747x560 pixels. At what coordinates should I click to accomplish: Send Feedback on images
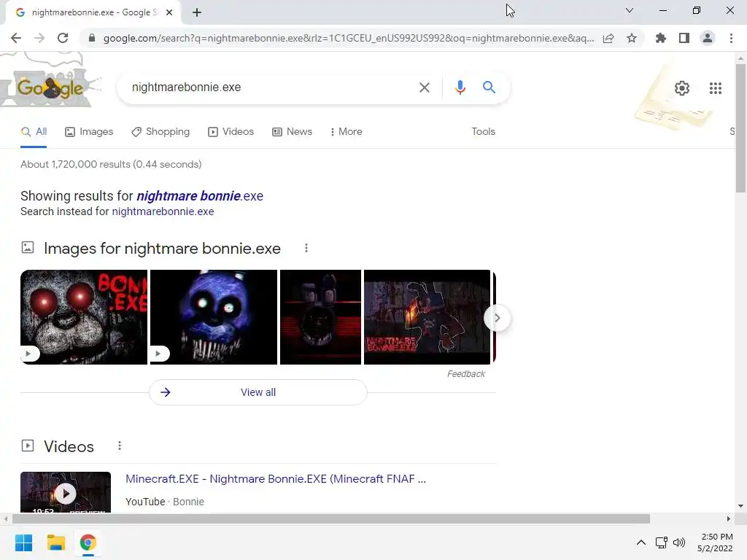(466, 374)
